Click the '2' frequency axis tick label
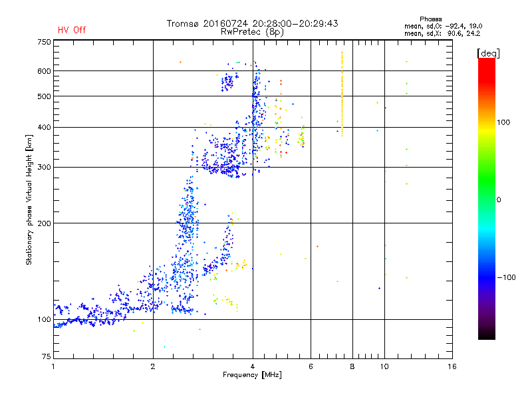This screenshot has height=399, width=532. [x=153, y=366]
